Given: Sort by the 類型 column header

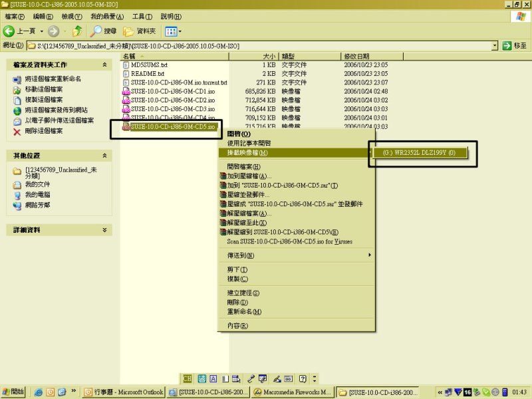Looking at the screenshot, I should 309,57.
